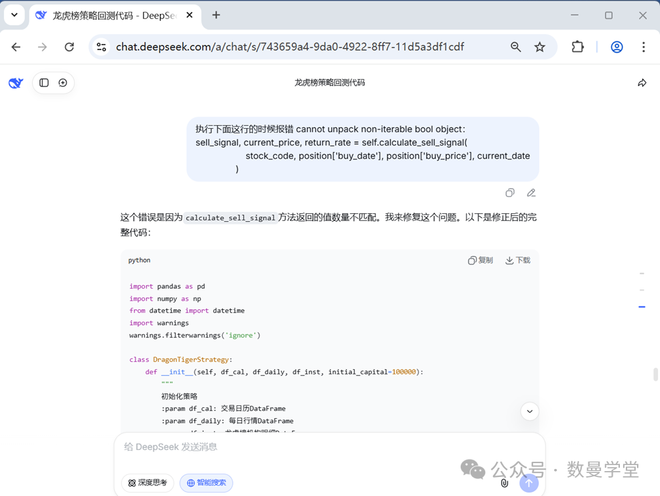This screenshot has width=660, height=496.
Task: Open the sidebar panel icon
Action: tap(44, 83)
